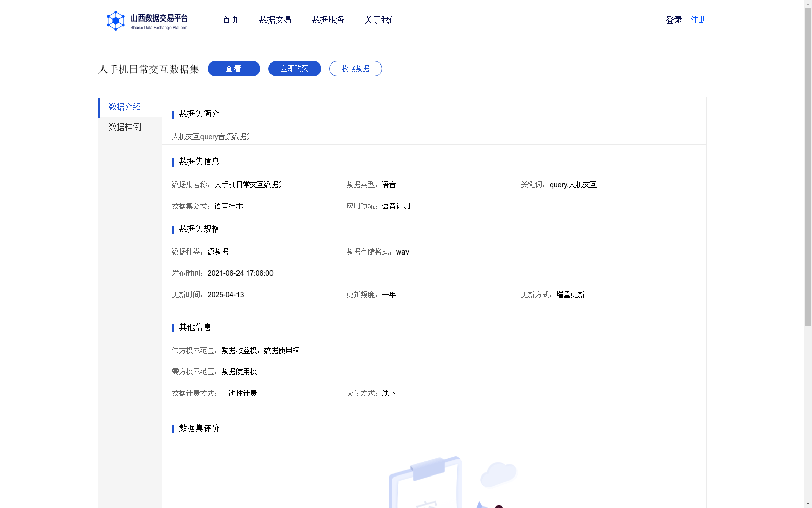Open the 数据交易 navigation menu
The height and width of the screenshot is (508, 812).
click(275, 20)
